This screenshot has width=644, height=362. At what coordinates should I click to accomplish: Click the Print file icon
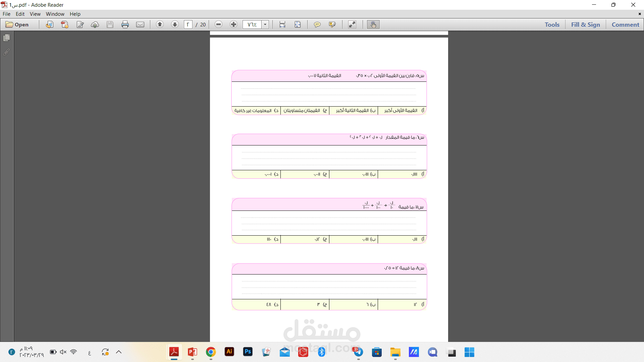[125, 24]
